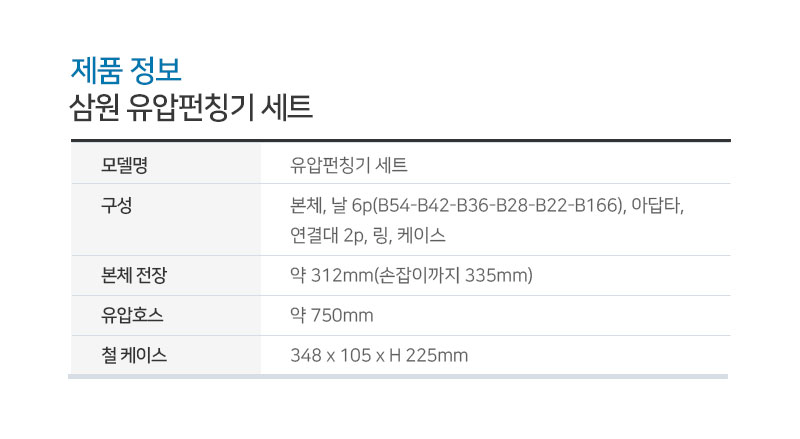Select the 구성 row label
Viewport: 800px width, 439px height.
click(116, 205)
